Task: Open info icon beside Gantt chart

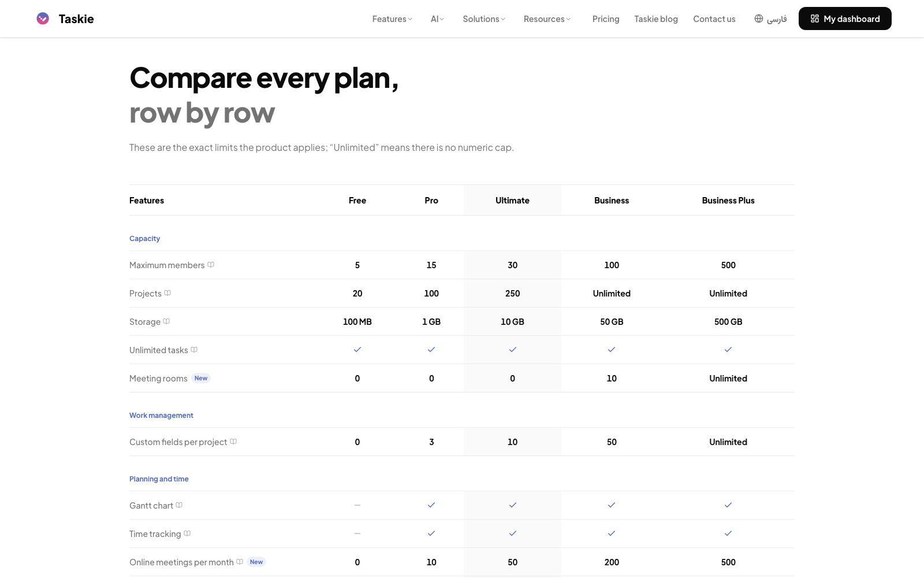Action: (179, 505)
